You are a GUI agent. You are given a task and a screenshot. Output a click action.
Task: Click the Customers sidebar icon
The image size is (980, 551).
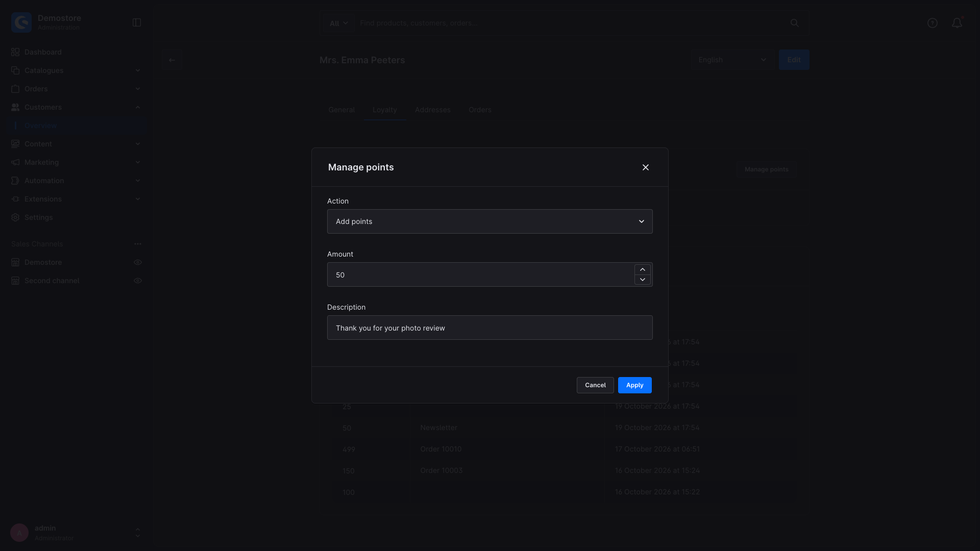15,107
